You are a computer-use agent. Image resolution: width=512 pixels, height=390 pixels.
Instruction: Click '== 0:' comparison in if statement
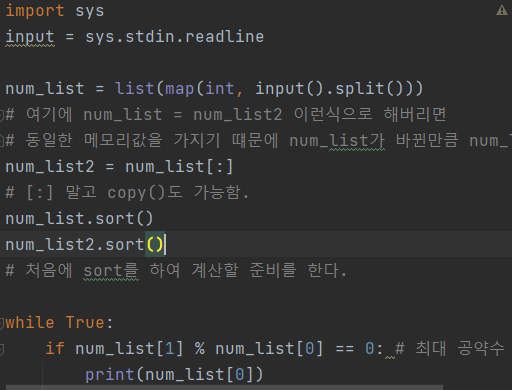pyautogui.click(x=359, y=349)
